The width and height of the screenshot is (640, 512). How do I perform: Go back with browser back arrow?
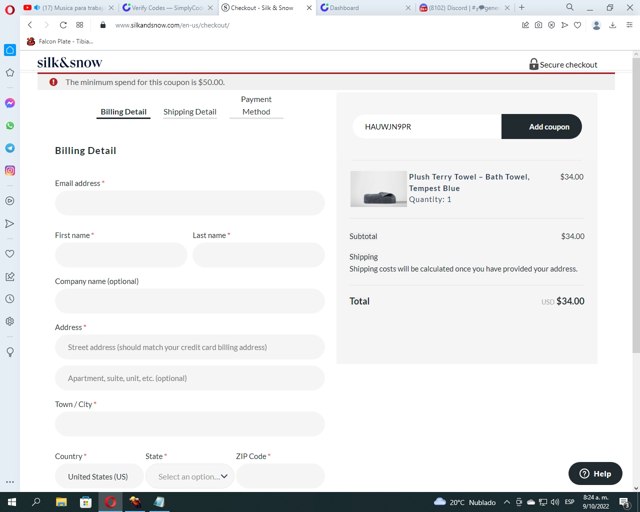[x=30, y=25]
